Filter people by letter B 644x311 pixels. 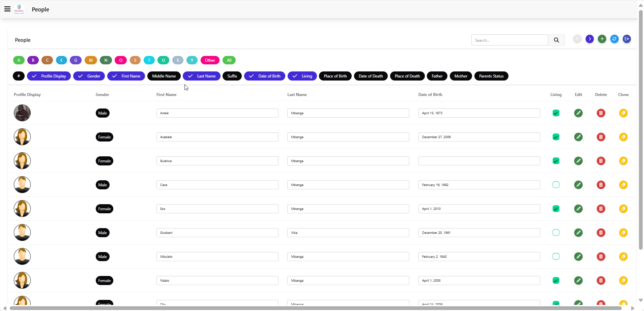(x=33, y=60)
